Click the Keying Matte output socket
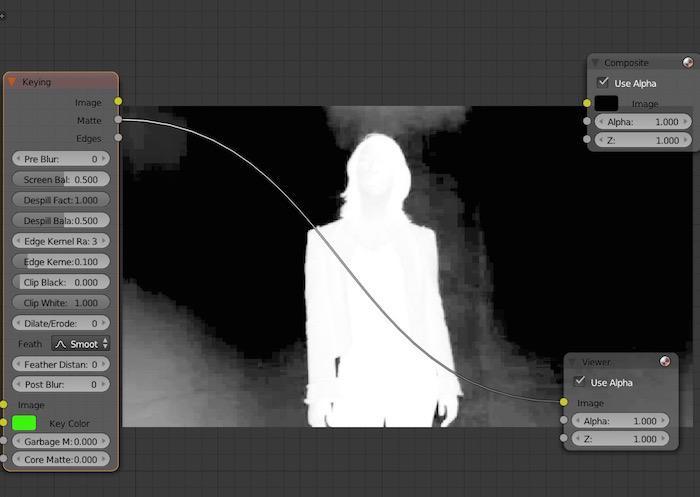This screenshot has height=497, width=700. click(x=118, y=119)
